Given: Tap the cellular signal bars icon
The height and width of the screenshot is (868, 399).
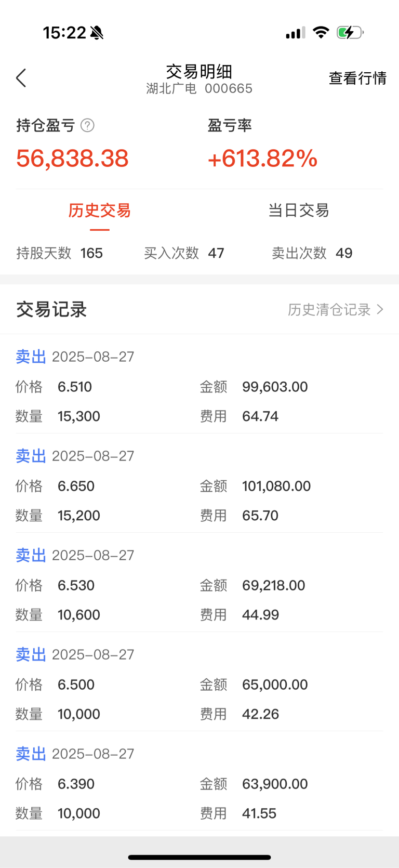Looking at the screenshot, I should 295,33.
